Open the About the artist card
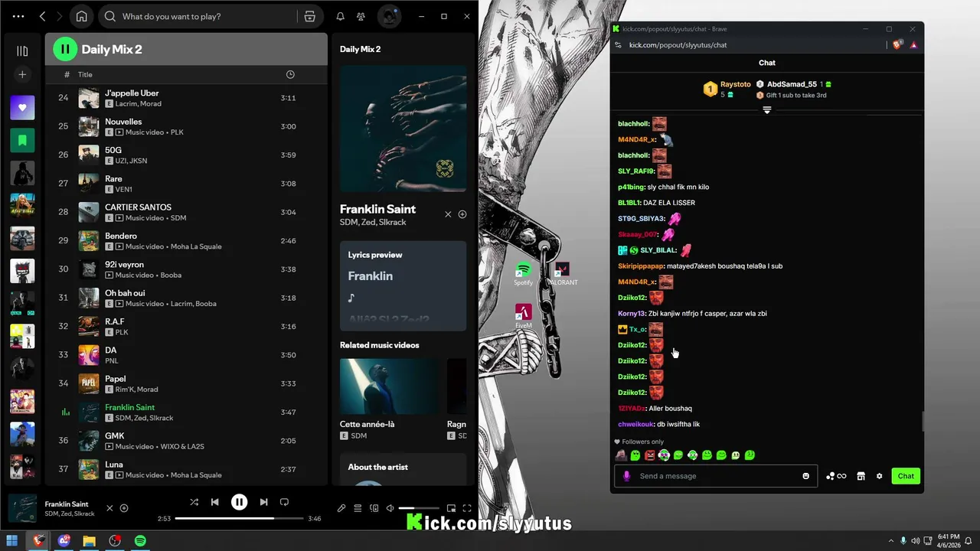Viewport: 980px width, 551px height. [x=403, y=468]
